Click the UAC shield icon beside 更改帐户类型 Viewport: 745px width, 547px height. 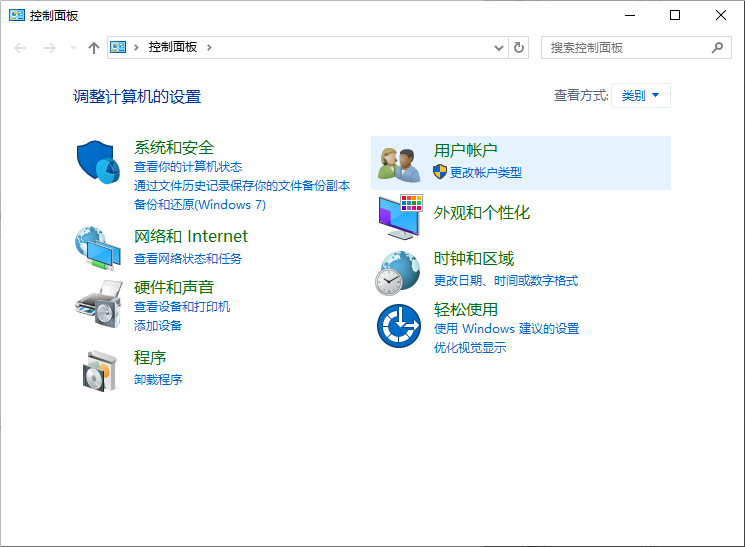(x=440, y=172)
